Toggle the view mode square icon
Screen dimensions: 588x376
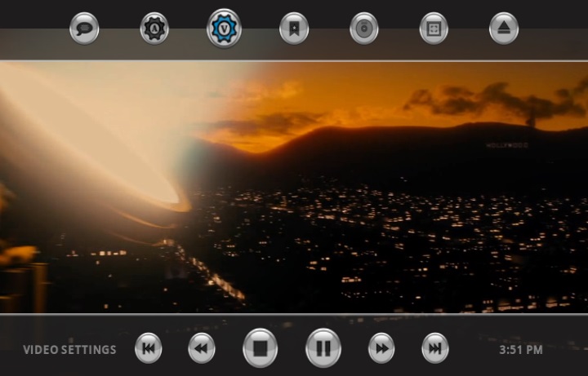coord(434,29)
